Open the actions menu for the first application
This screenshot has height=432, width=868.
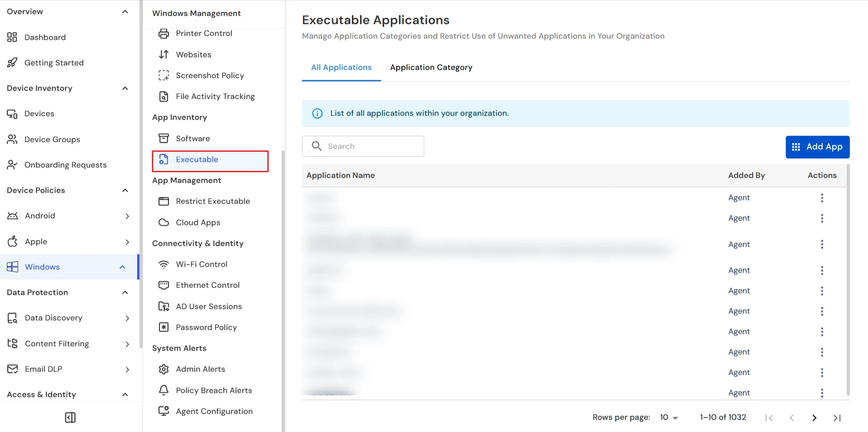coord(822,198)
